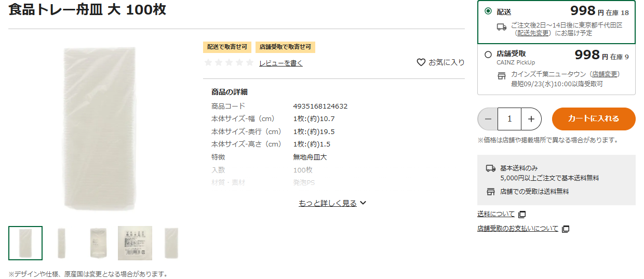Increase quantity with plus button

pyautogui.click(x=531, y=119)
